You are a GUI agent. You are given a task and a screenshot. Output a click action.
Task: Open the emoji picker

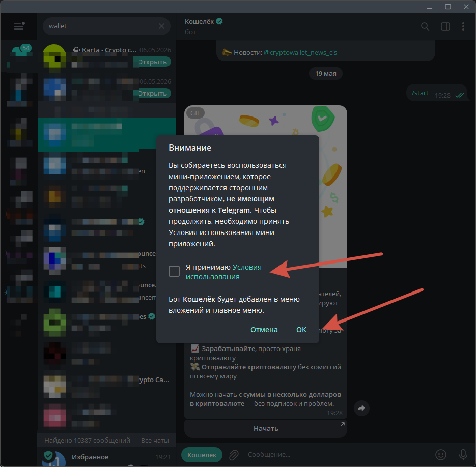click(x=441, y=455)
